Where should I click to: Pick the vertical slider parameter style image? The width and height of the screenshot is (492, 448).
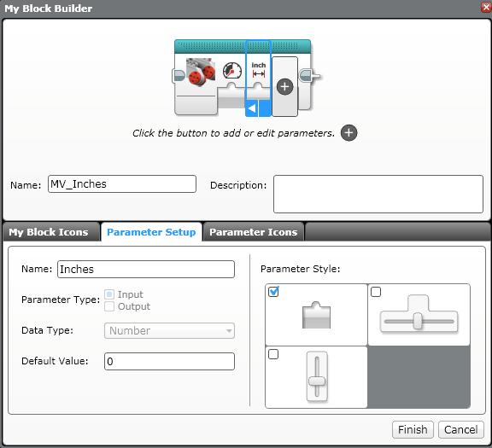[x=317, y=376]
